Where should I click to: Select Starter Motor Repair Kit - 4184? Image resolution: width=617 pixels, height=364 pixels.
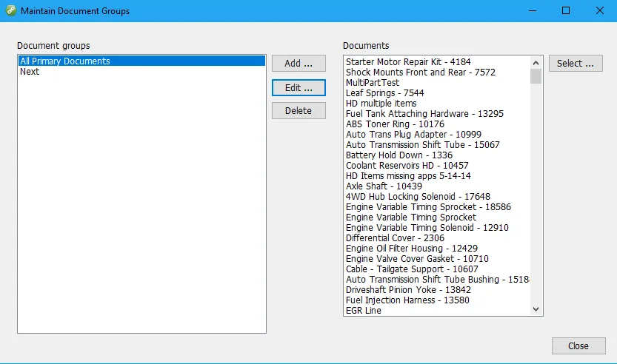tap(407, 62)
